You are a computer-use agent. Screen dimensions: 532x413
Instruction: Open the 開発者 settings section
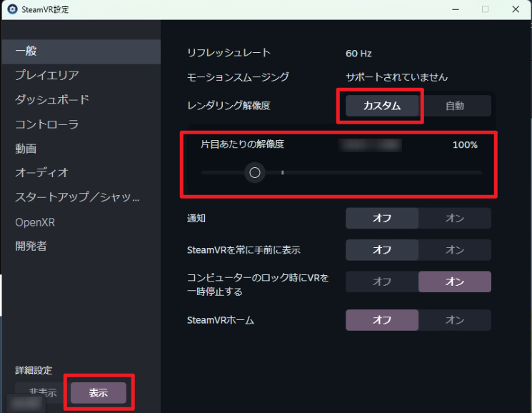[x=81, y=246]
